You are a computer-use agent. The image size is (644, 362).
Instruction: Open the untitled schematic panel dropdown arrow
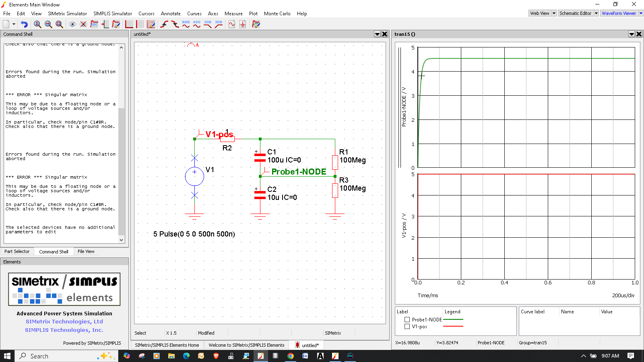377,34
